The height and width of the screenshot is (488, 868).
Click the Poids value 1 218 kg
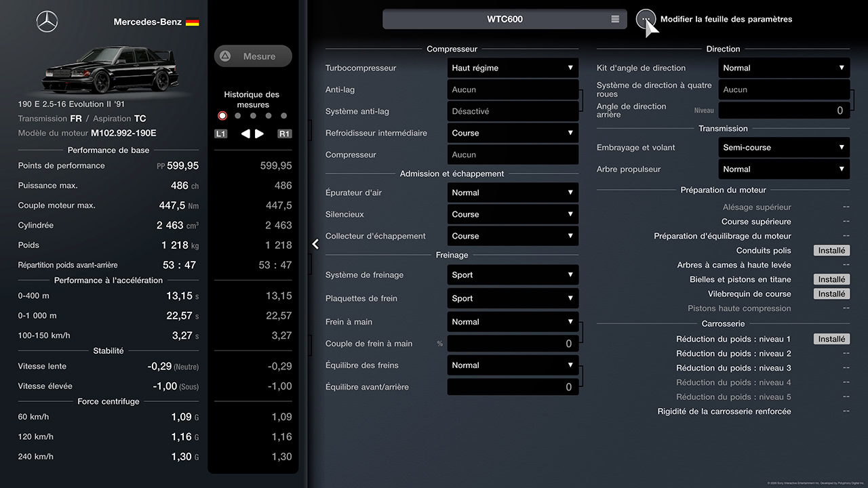pyautogui.click(x=180, y=245)
